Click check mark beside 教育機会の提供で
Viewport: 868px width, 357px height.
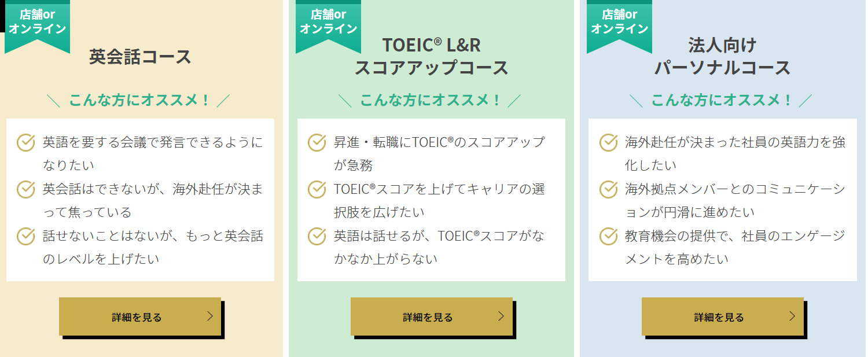pos(608,236)
